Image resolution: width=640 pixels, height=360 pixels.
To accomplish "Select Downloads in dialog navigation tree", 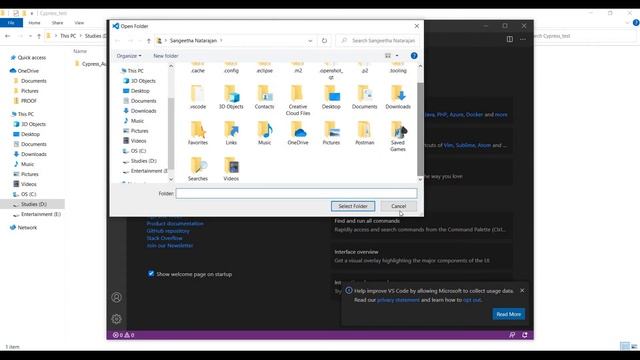I will pos(140,111).
